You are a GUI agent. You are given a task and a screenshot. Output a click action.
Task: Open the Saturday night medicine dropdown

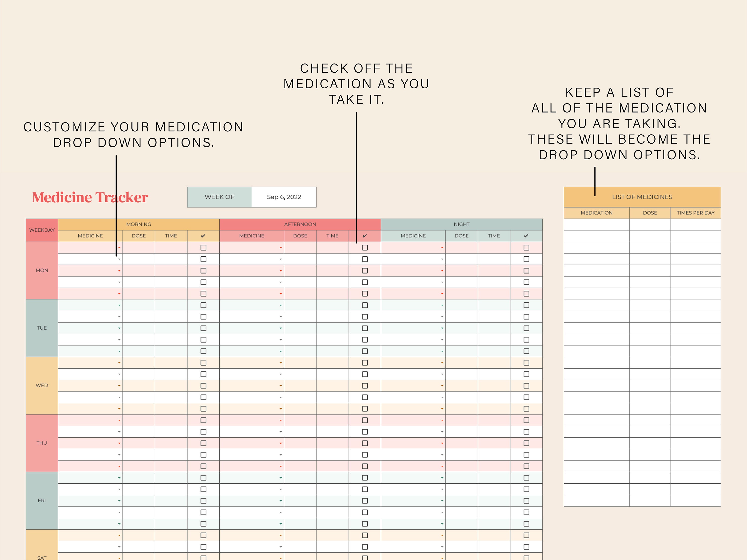442,535
